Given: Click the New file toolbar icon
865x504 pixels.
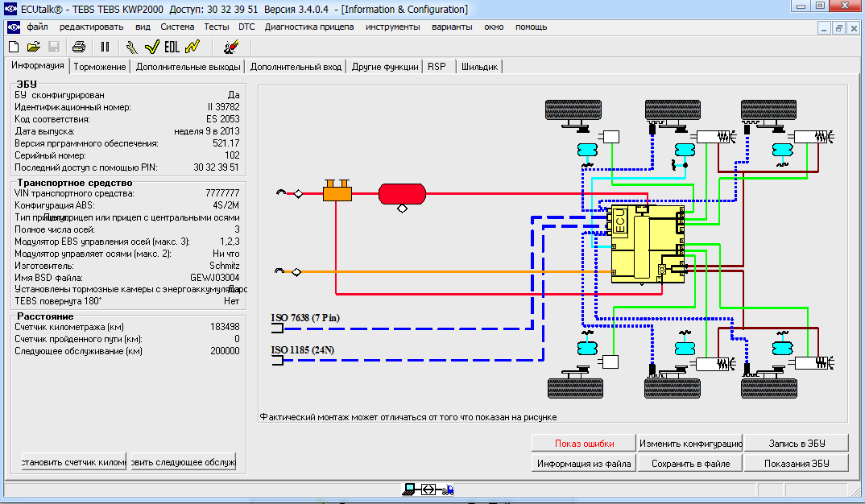Looking at the screenshot, I should click(x=14, y=47).
